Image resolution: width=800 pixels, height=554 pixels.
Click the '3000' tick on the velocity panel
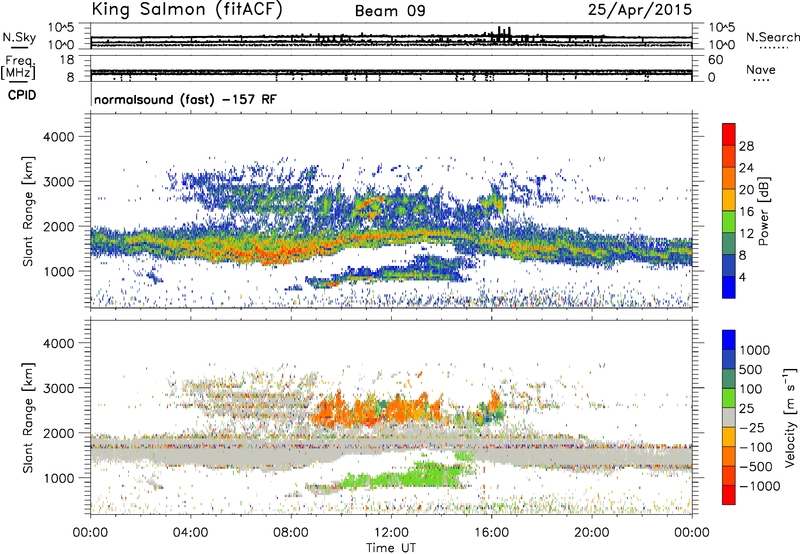click(x=58, y=388)
